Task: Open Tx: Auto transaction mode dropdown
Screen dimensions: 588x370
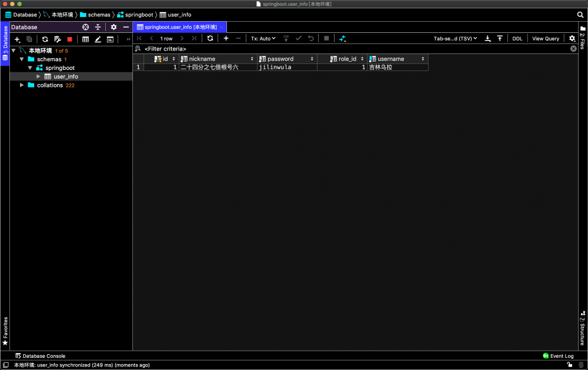Action: (x=263, y=39)
